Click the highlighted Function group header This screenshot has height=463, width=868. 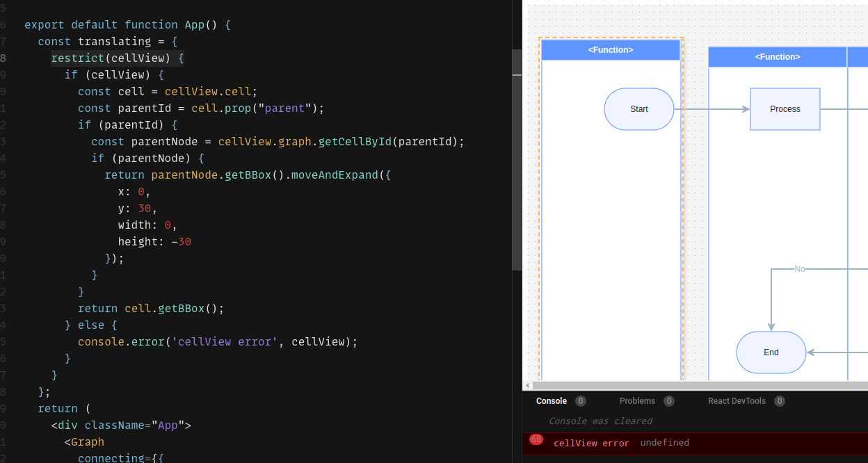(610, 49)
